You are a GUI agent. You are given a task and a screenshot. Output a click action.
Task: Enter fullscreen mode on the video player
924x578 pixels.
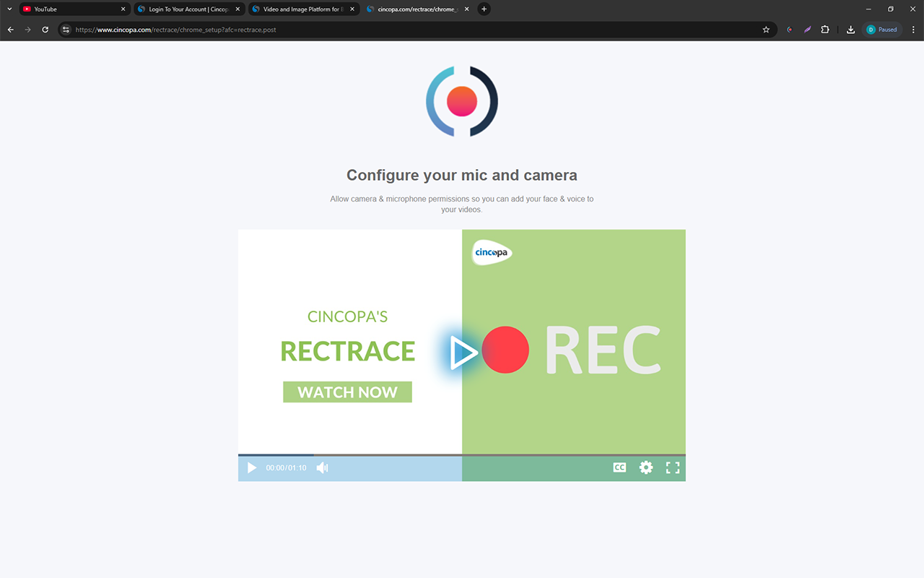point(672,467)
